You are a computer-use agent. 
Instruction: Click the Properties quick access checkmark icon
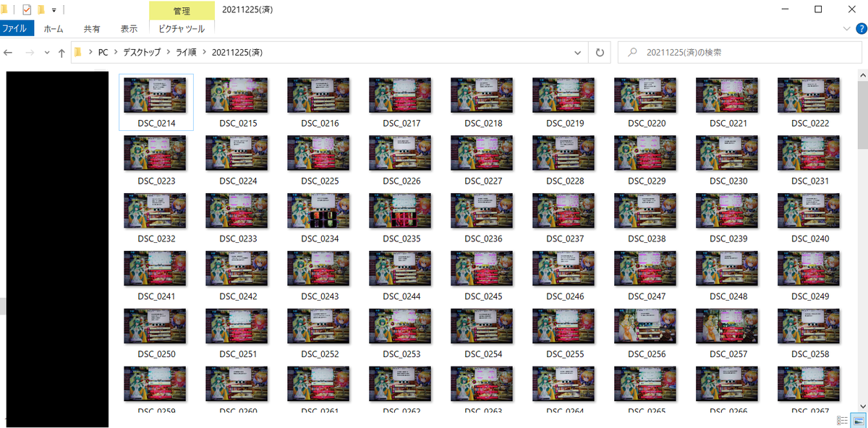click(27, 9)
